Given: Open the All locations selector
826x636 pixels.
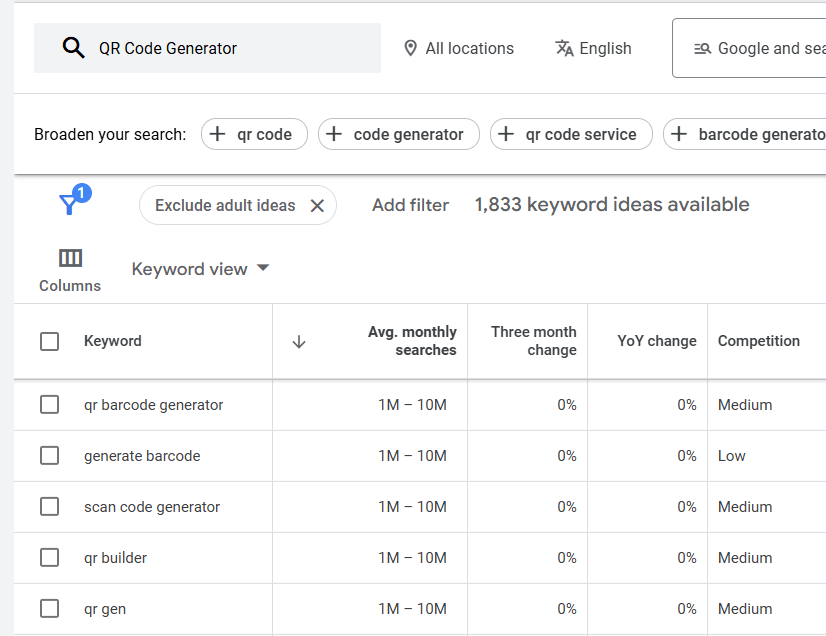Looking at the screenshot, I should coord(459,48).
